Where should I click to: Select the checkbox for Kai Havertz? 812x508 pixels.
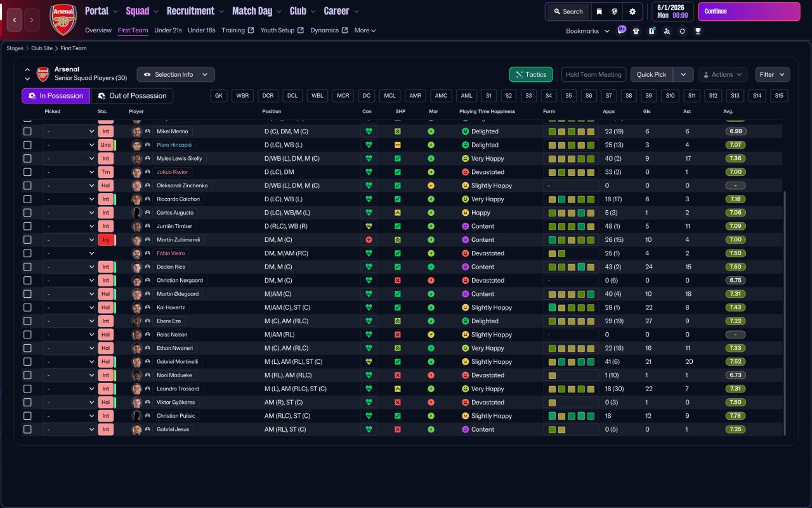(27, 307)
